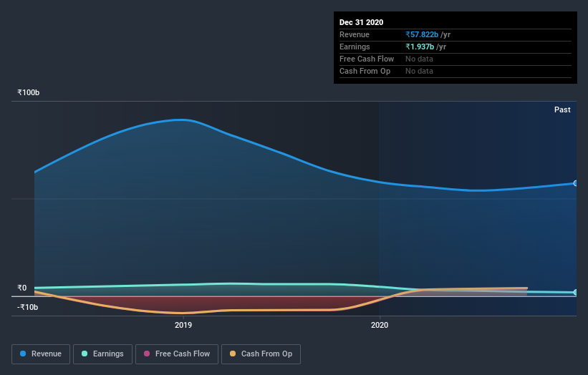This screenshot has width=588, height=375.
Task: Toggle the Free Cash Flow legend button
Action: coord(177,354)
